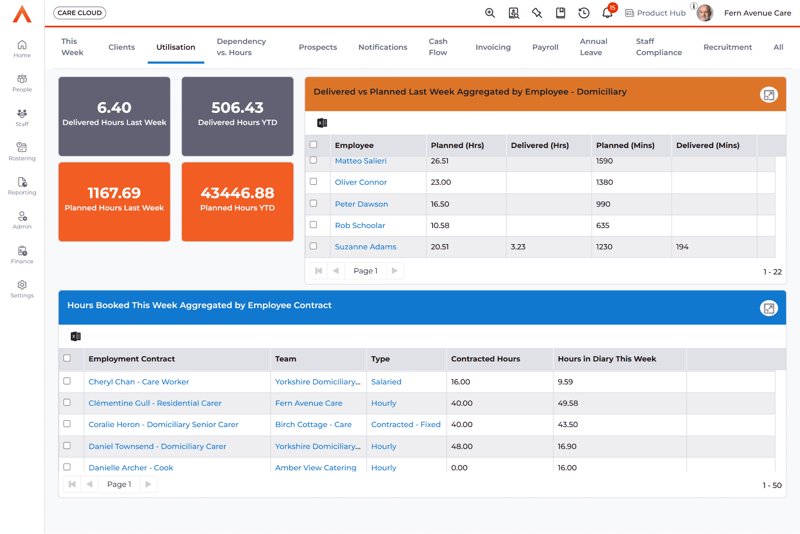Open the Rostering section in sidebar
Screen dimensions: 800x534
point(22,151)
